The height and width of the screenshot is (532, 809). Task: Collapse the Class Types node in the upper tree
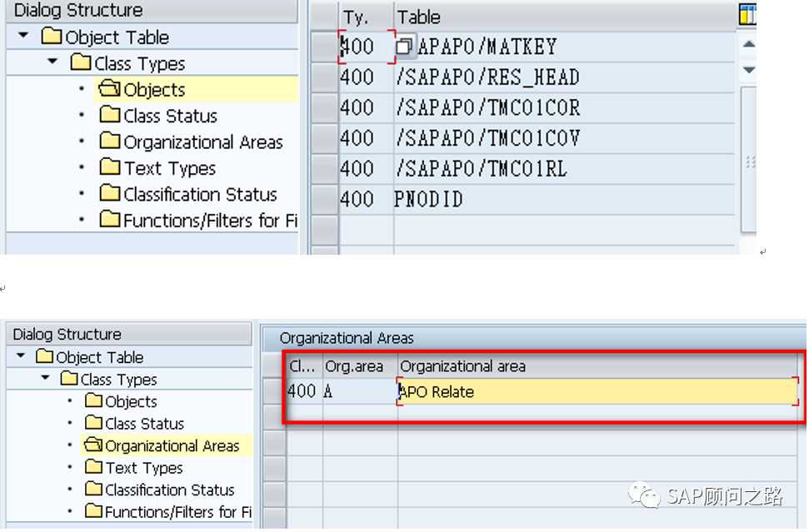(x=52, y=62)
